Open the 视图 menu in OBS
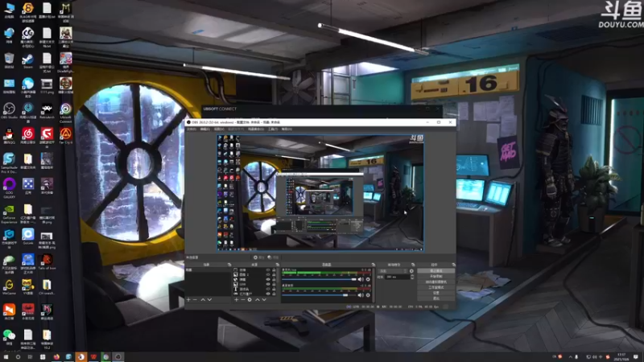Image resolution: width=644 pixels, height=362 pixels. coord(219,129)
